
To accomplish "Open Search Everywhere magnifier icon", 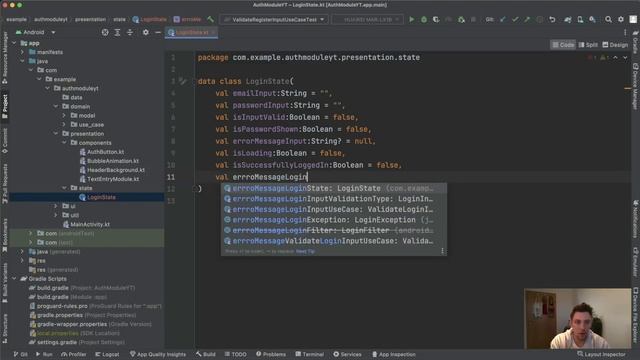I will point(608,19).
